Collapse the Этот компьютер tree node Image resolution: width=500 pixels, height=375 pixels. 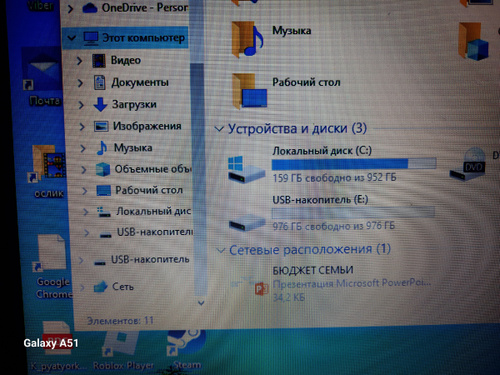[x=71, y=38]
